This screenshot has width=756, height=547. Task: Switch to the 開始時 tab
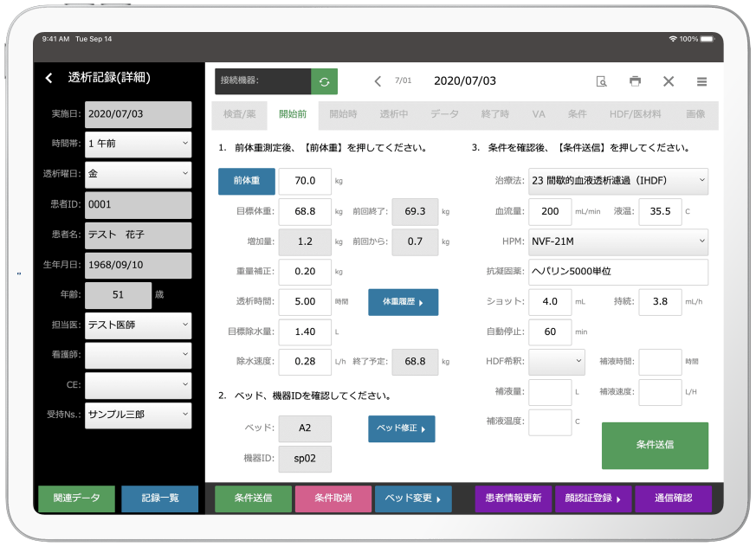point(344,114)
